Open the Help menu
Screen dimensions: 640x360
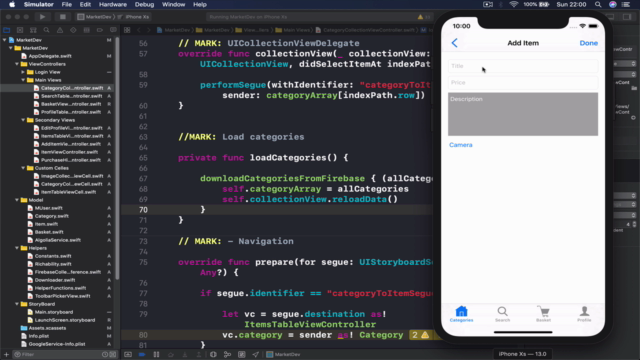click(200, 4)
